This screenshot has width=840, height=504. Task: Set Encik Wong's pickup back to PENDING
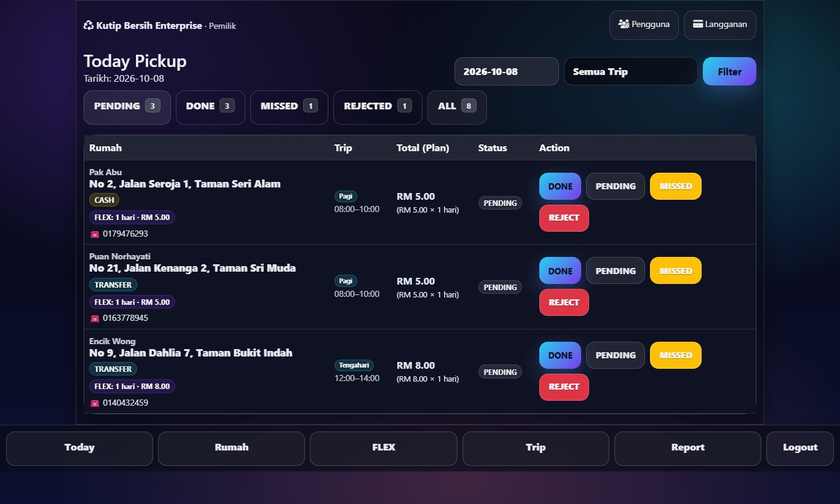click(616, 355)
